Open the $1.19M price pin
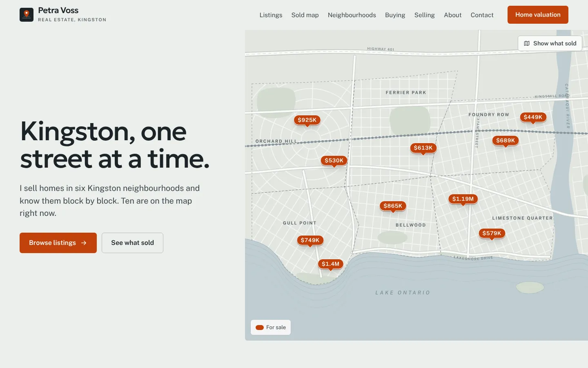Screen dimensions: 588x368 463,199
